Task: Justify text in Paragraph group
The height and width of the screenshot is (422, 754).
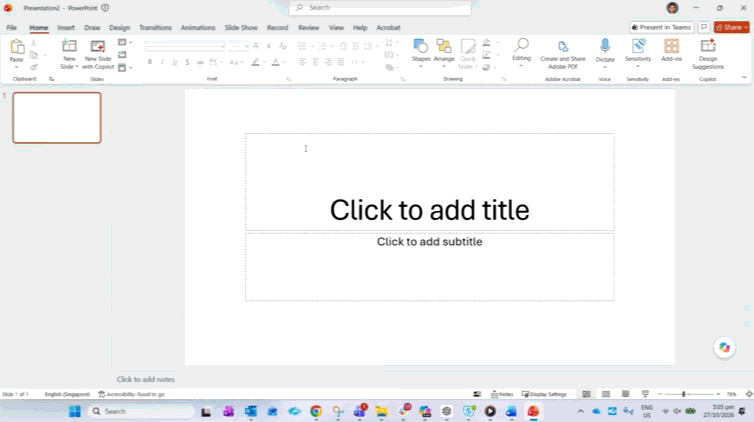Action: point(341,62)
